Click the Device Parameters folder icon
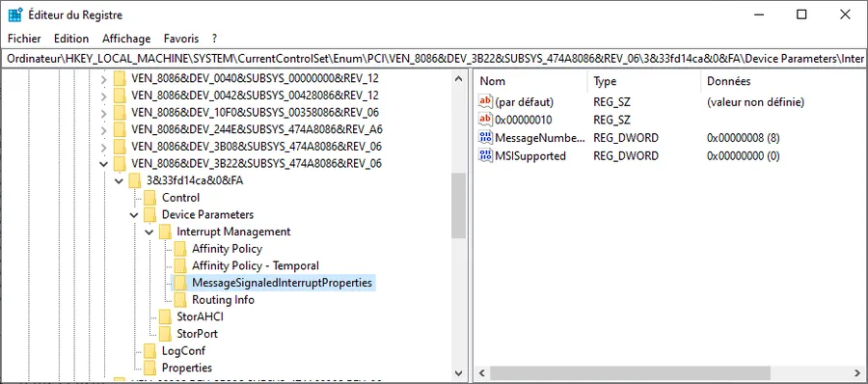 coord(150,215)
